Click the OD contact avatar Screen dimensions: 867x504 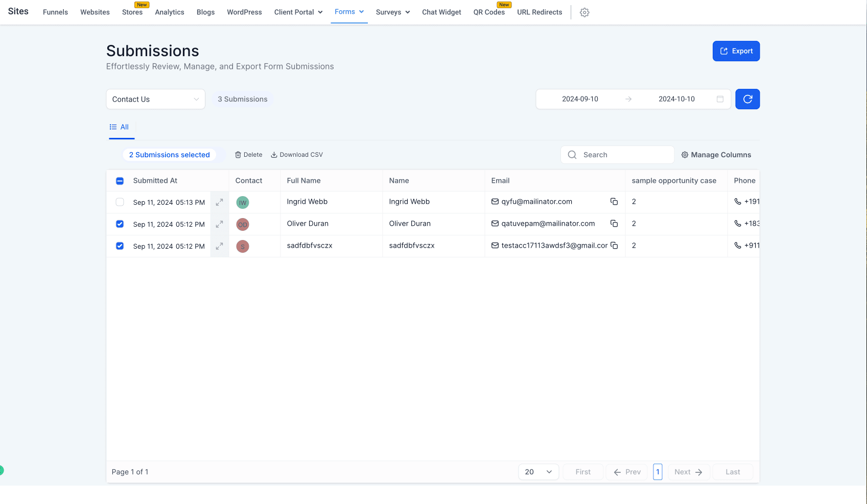click(243, 224)
